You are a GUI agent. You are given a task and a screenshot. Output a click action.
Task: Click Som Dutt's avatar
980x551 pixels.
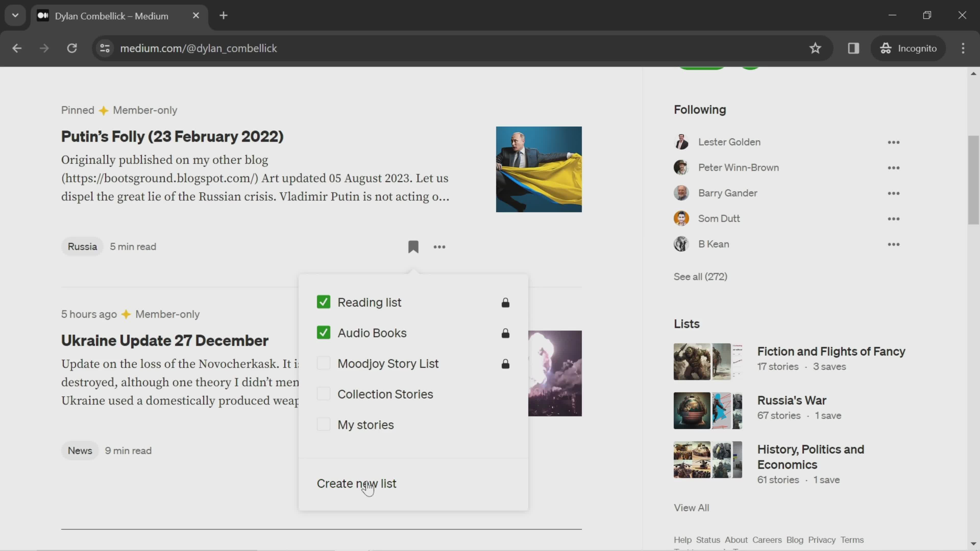tap(681, 218)
